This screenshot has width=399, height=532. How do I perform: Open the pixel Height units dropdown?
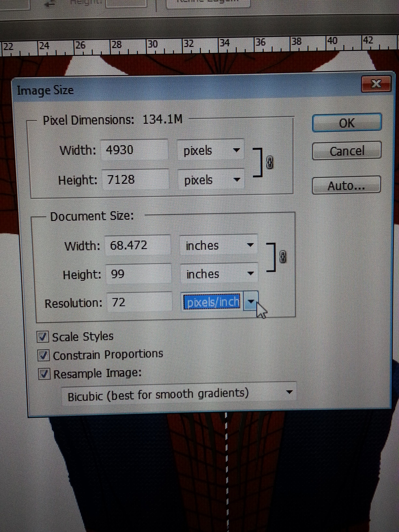(x=211, y=180)
